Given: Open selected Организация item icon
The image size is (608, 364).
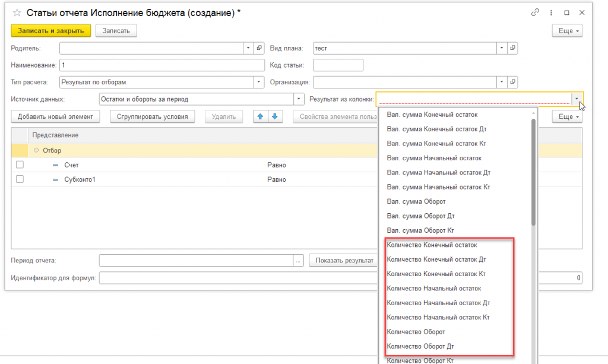Looking at the screenshot, I should [x=512, y=82].
